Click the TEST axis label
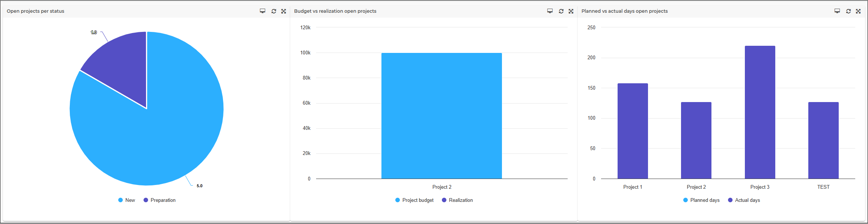868x224 pixels. pyautogui.click(x=823, y=187)
